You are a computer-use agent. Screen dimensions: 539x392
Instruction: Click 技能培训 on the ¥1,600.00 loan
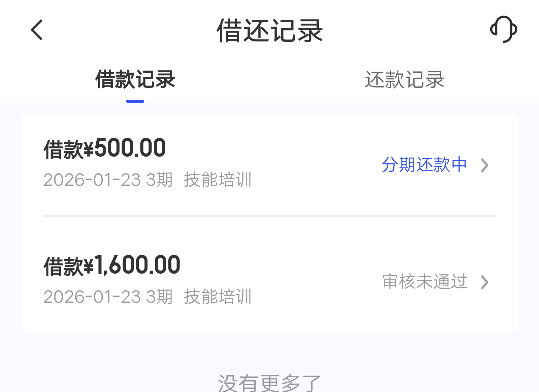[218, 297]
